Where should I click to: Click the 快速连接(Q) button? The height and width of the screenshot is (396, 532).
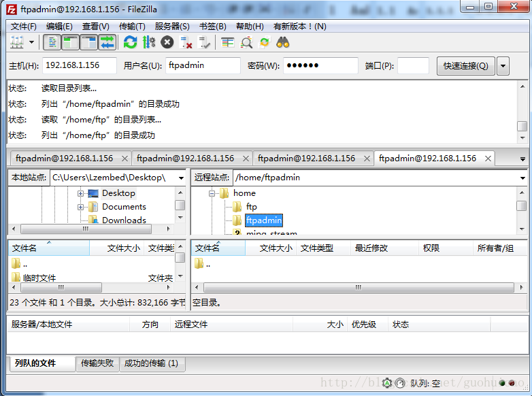tap(465, 65)
